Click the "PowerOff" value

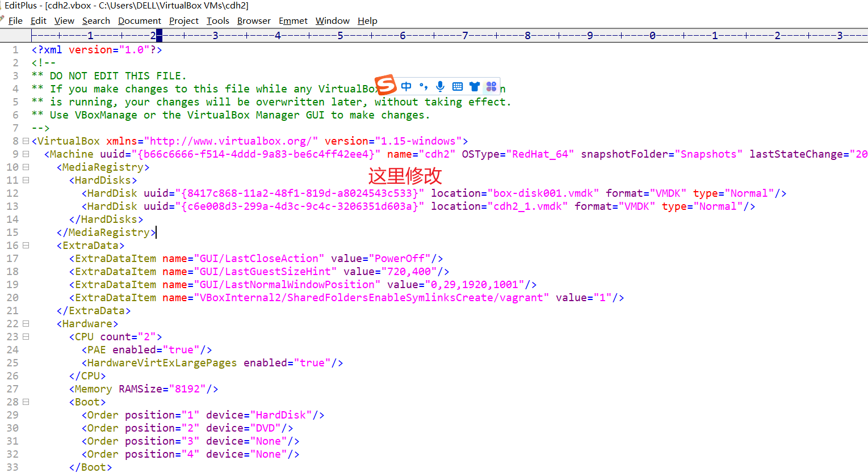(x=400, y=259)
